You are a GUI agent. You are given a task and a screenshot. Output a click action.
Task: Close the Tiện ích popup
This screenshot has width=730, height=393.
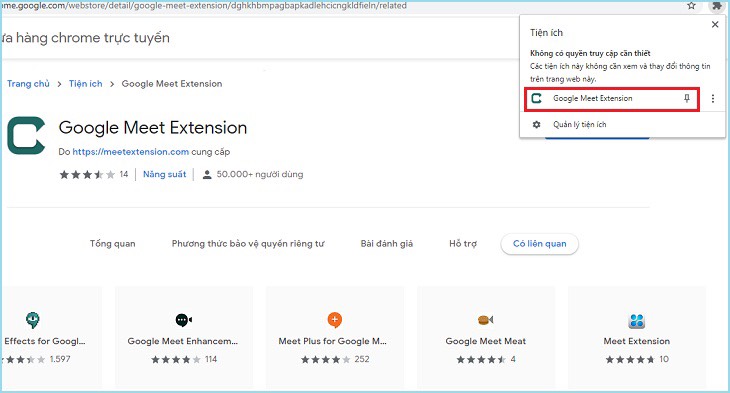click(x=715, y=25)
